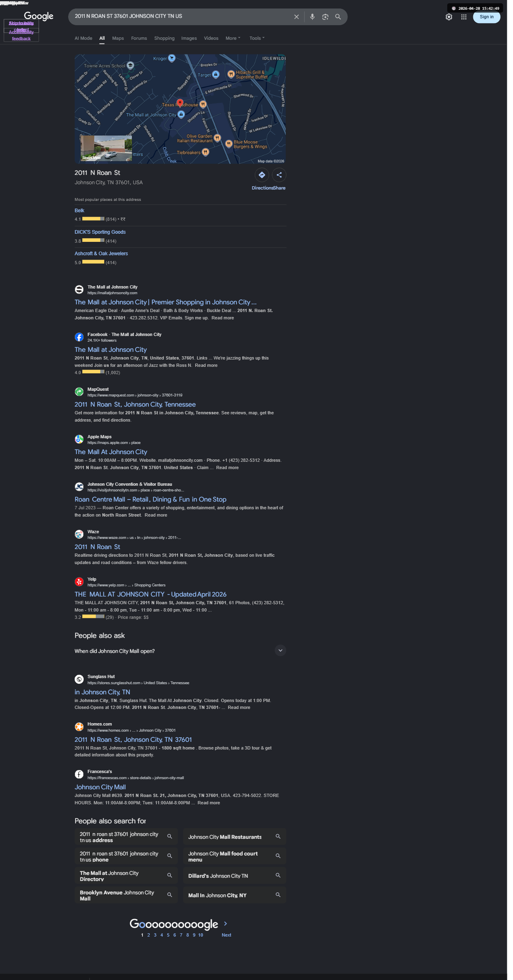Switch to the Maps tab
This screenshot has width=513, height=980.
coord(118,38)
